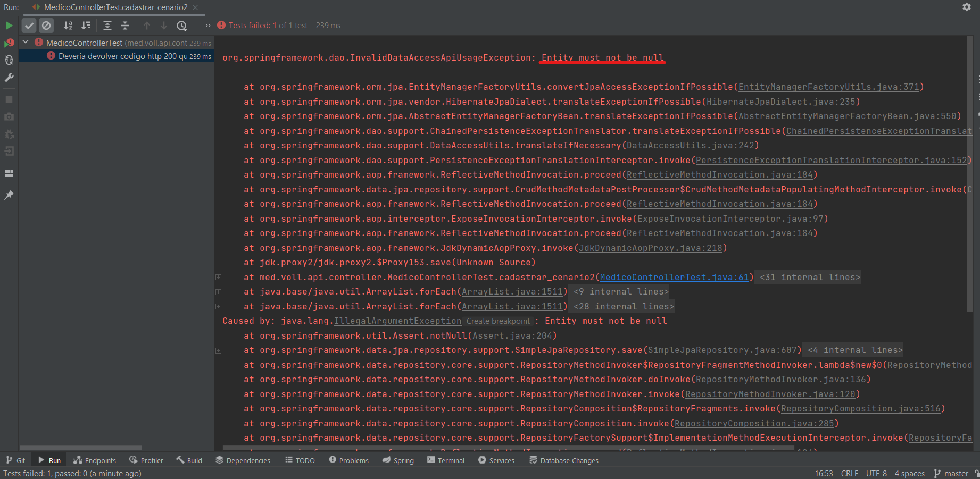Sort tests by duration
Viewport: 980px width, 479px height.
coord(86,26)
